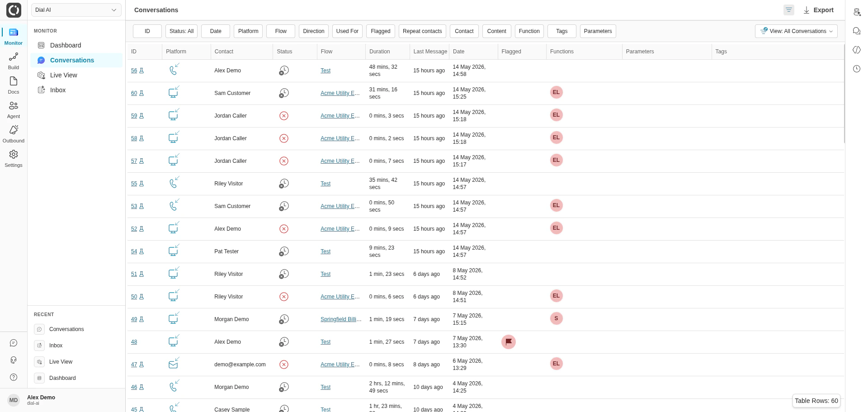The image size is (868, 412).
Task: Open the Platform filter
Action: (x=248, y=31)
